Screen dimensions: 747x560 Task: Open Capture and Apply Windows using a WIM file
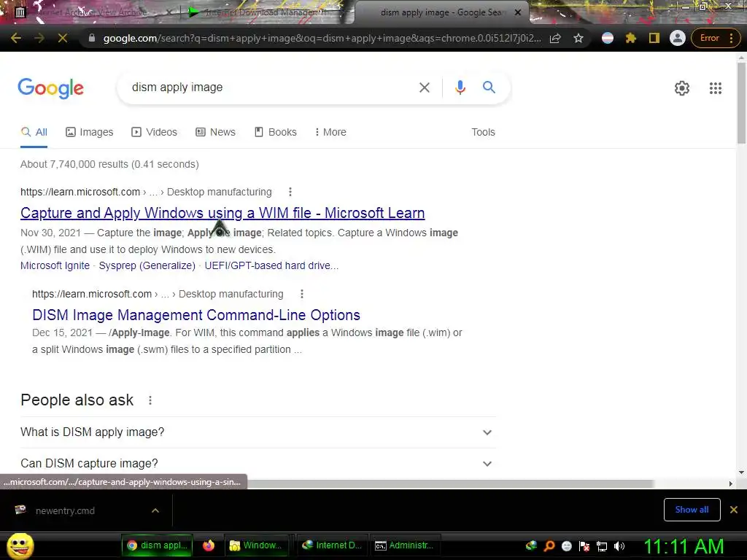[222, 213]
